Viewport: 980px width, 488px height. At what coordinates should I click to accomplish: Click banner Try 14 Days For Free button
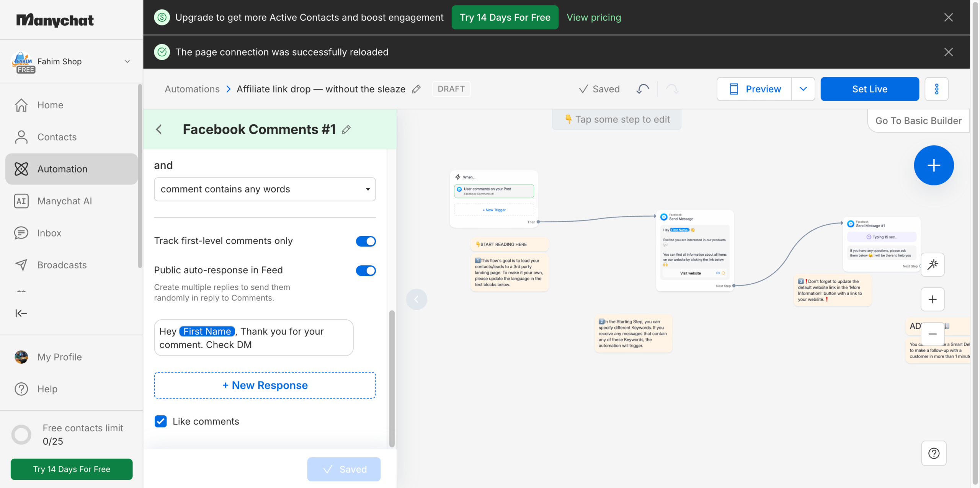(x=505, y=17)
